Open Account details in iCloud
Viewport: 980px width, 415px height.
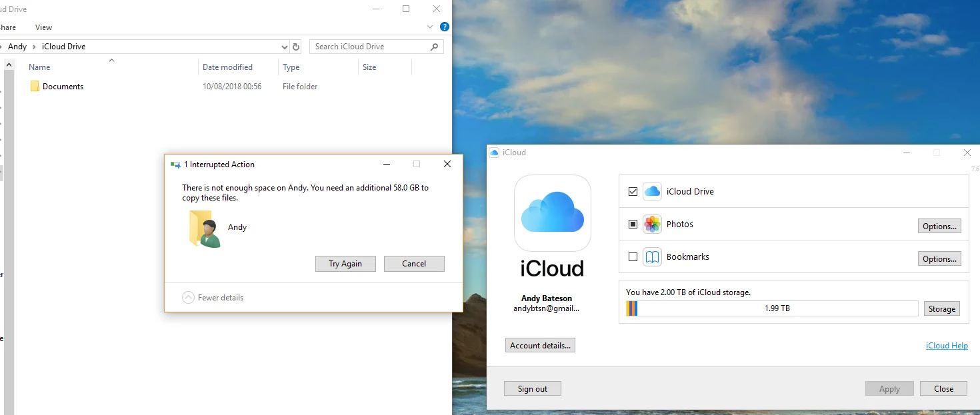coord(540,346)
